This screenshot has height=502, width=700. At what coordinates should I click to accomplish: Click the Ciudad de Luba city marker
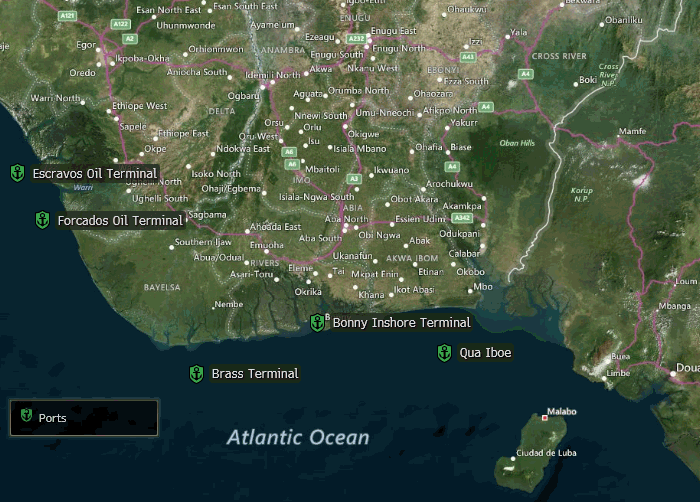tap(515, 458)
